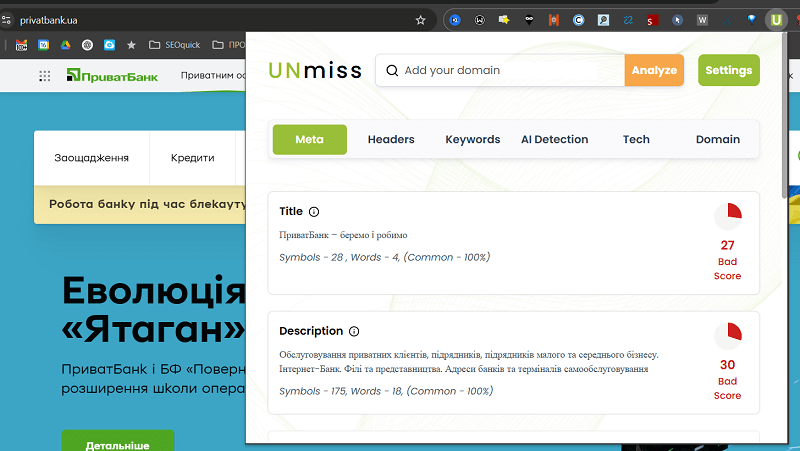The image size is (800, 451).
Task: Click the ПриватБанк logo
Action: pyautogui.click(x=112, y=76)
